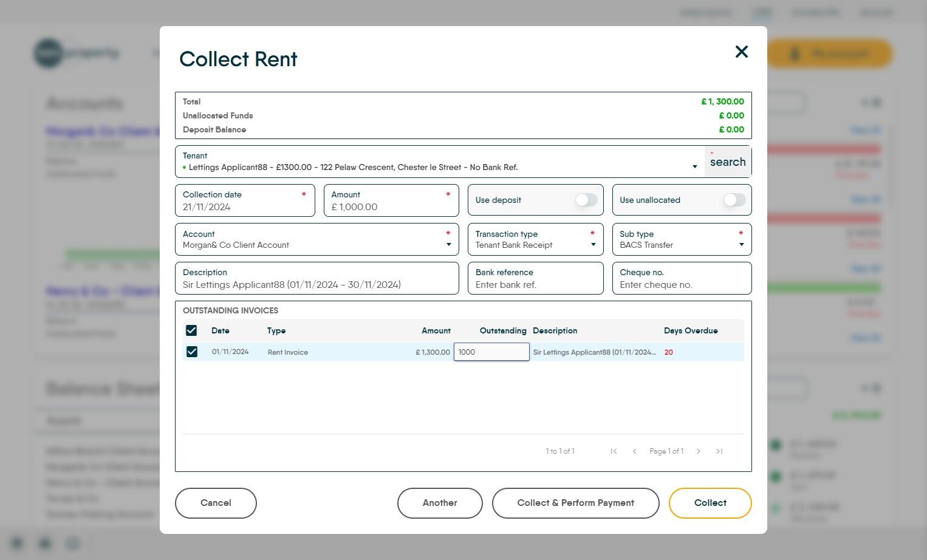
Task: Enable the Use unallocated switch
Action: (x=734, y=200)
